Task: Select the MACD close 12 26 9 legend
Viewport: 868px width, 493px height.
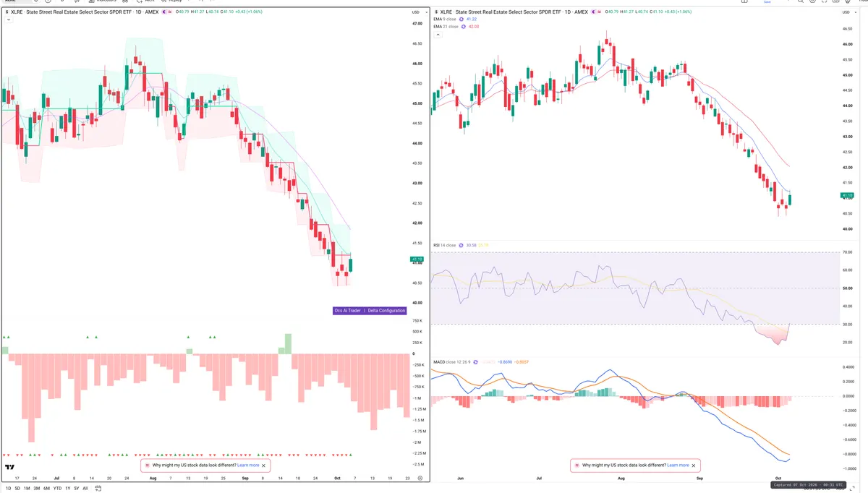Action: (454, 361)
